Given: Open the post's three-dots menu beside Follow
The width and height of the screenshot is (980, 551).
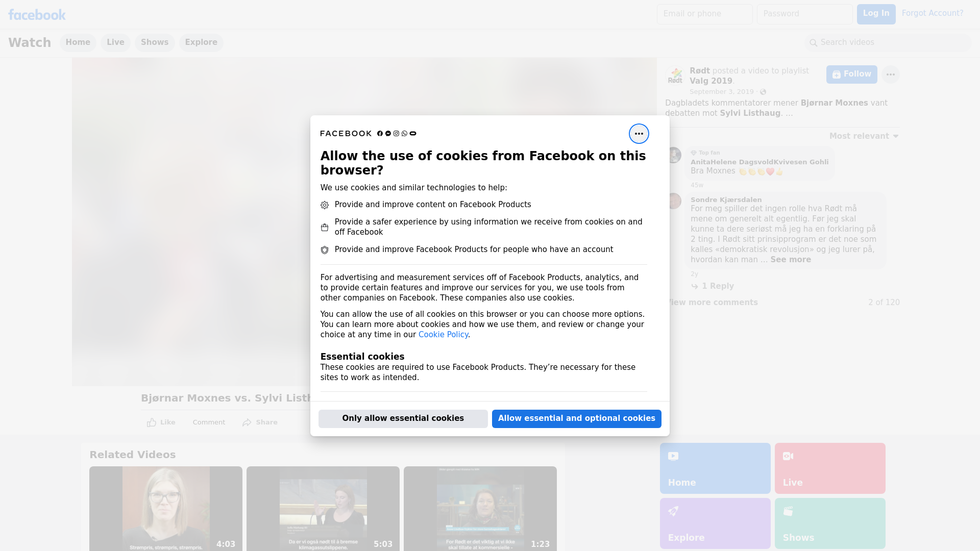Looking at the screenshot, I should (x=890, y=74).
